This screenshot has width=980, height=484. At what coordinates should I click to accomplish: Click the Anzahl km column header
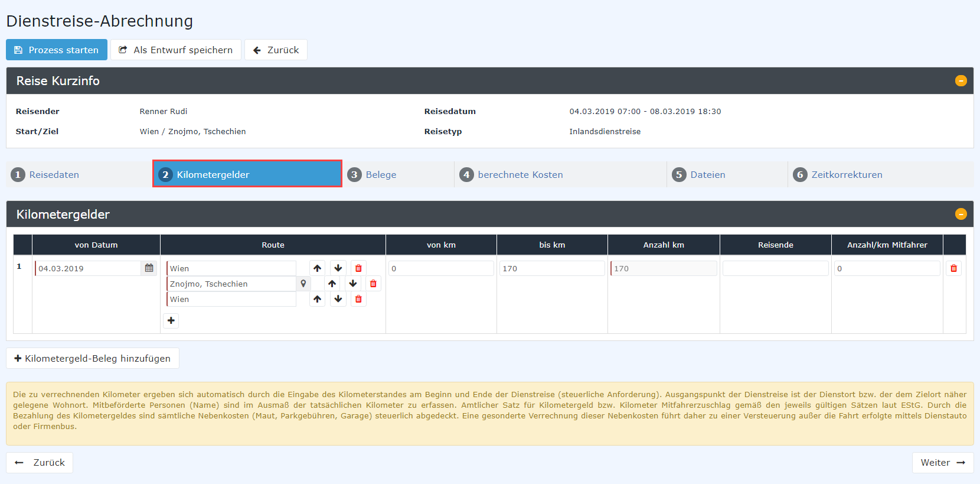point(664,245)
